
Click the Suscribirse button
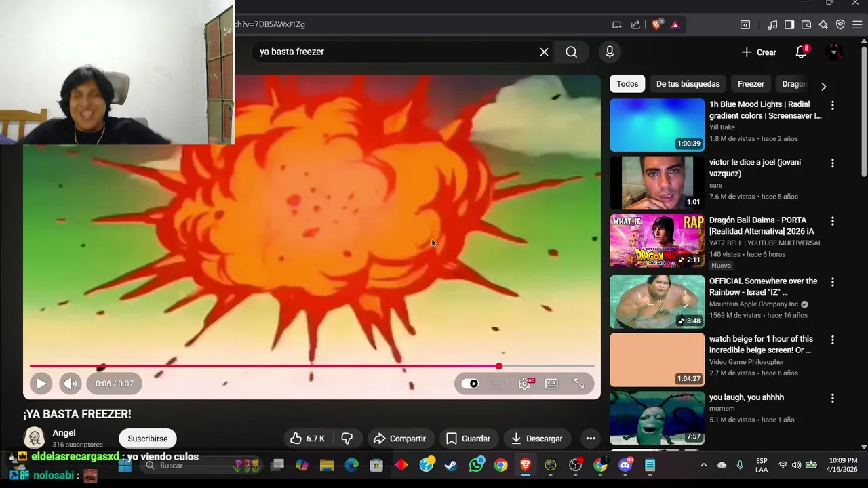pos(148,439)
